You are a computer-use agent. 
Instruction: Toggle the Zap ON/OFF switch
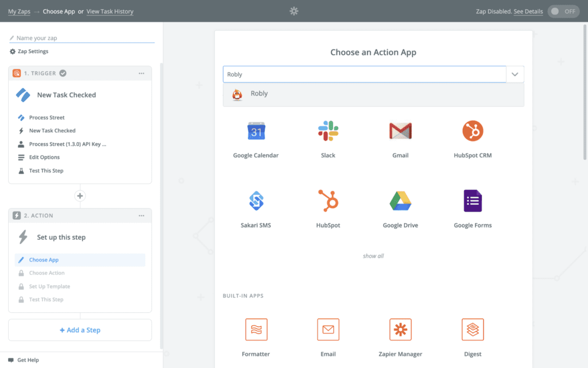[563, 11]
